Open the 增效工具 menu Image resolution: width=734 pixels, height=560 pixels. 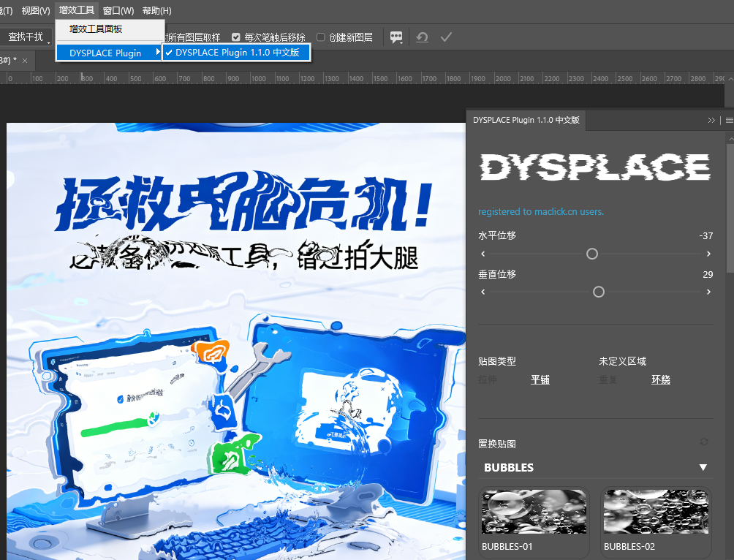tap(77, 10)
